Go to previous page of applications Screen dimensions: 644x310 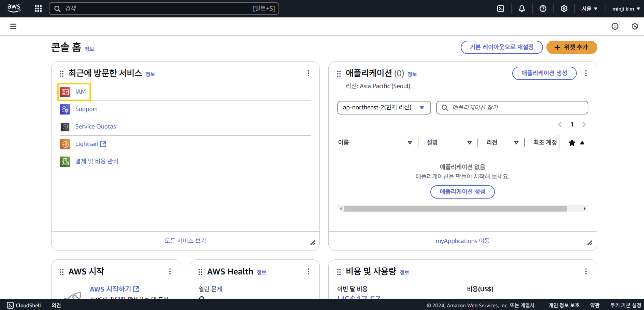560,124
